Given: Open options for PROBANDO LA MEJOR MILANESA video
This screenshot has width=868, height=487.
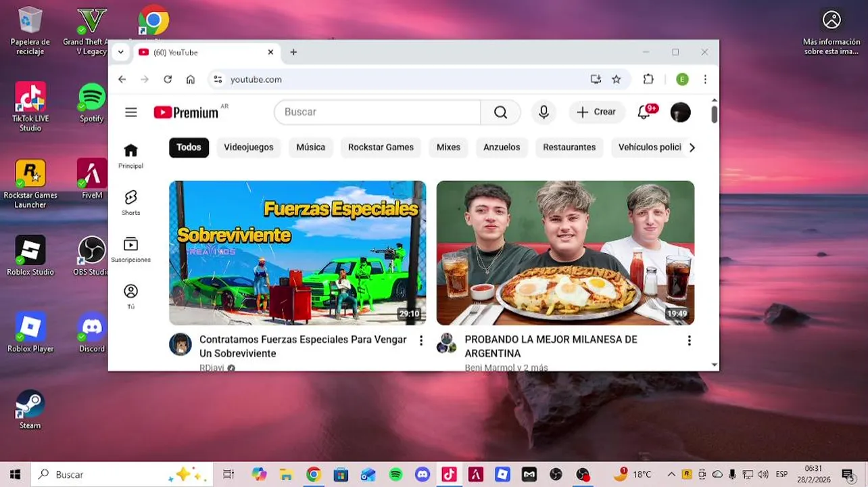Looking at the screenshot, I should (x=690, y=340).
